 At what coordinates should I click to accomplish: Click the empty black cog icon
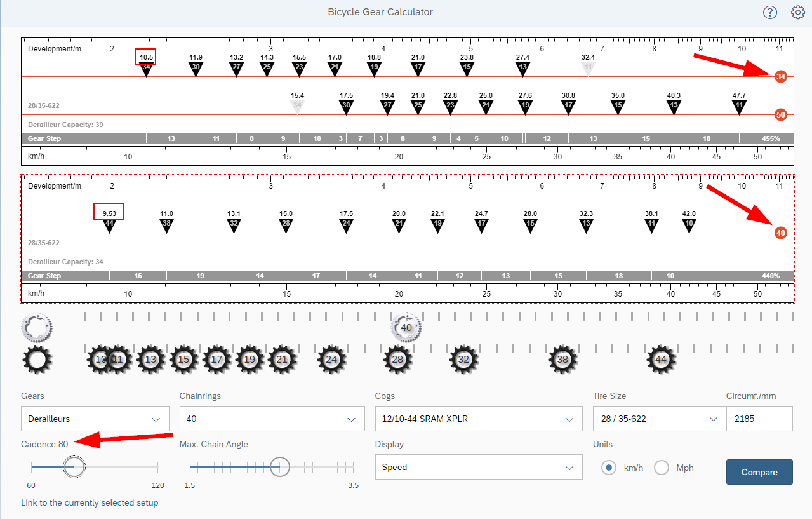click(37, 360)
